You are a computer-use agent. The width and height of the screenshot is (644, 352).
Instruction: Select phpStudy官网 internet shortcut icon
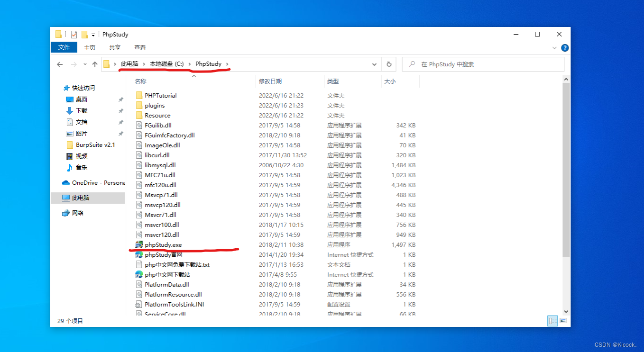tap(139, 254)
